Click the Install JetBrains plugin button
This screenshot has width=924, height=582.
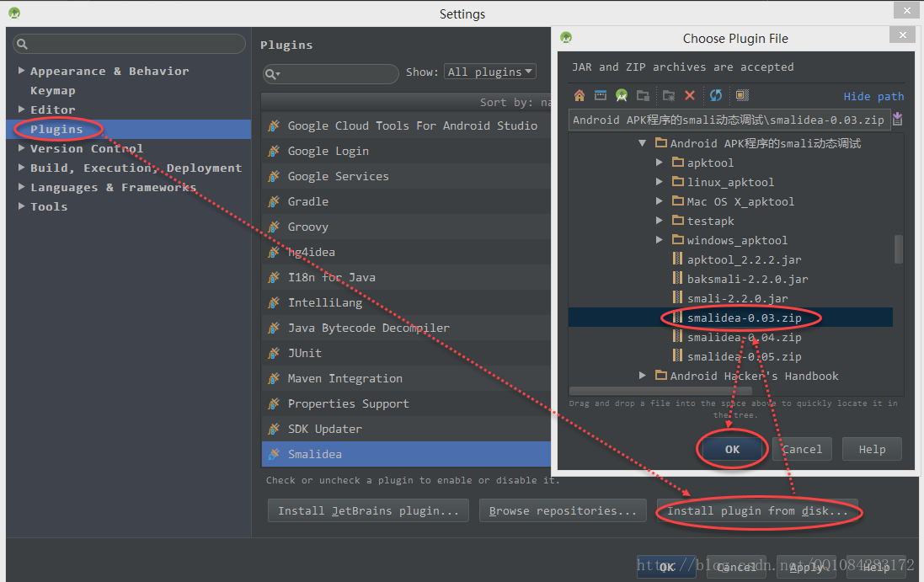[368, 510]
